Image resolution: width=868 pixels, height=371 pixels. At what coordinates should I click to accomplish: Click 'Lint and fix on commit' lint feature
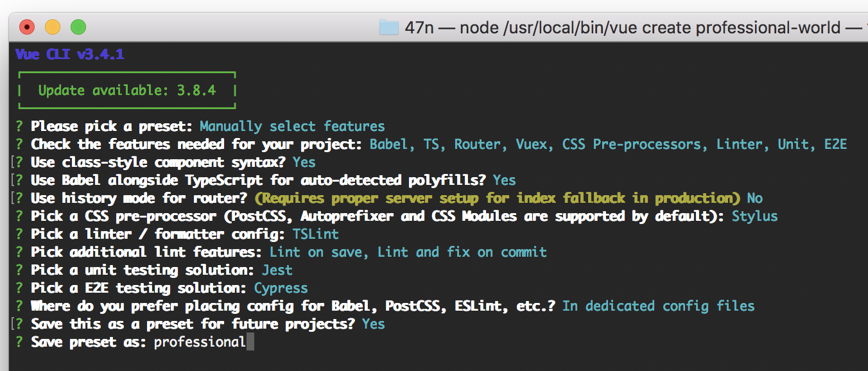pos(462,252)
